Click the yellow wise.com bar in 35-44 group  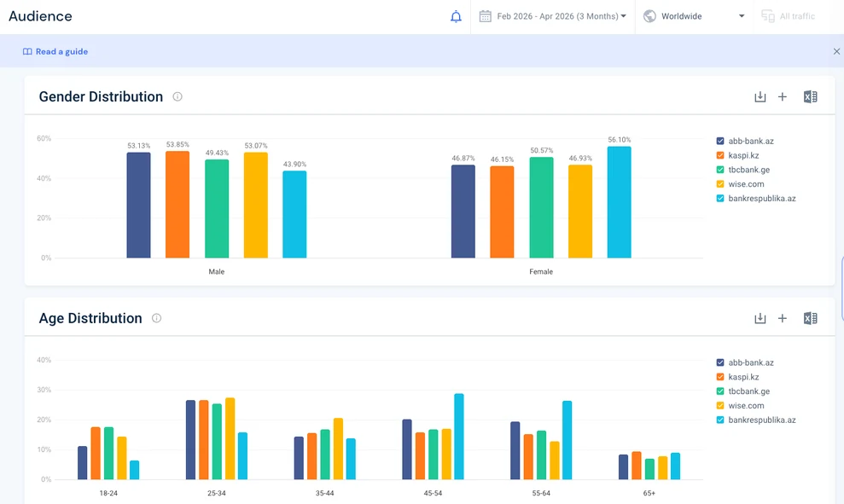click(338, 449)
